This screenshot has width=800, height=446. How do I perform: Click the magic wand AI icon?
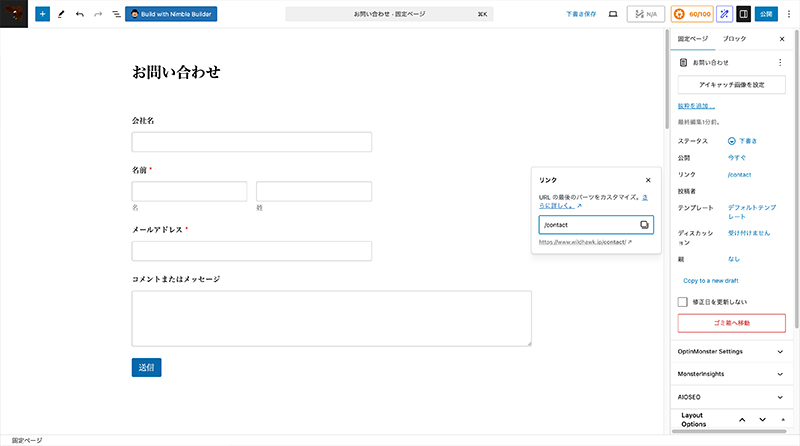tap(724, 15)
